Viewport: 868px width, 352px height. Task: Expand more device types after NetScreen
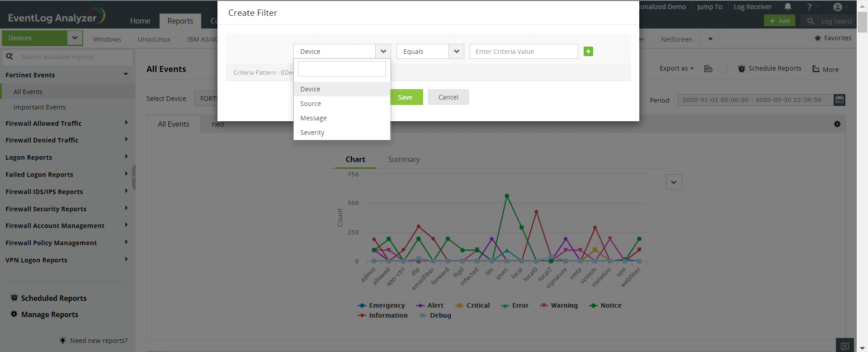pyautogui.click(x=710, y=39)
